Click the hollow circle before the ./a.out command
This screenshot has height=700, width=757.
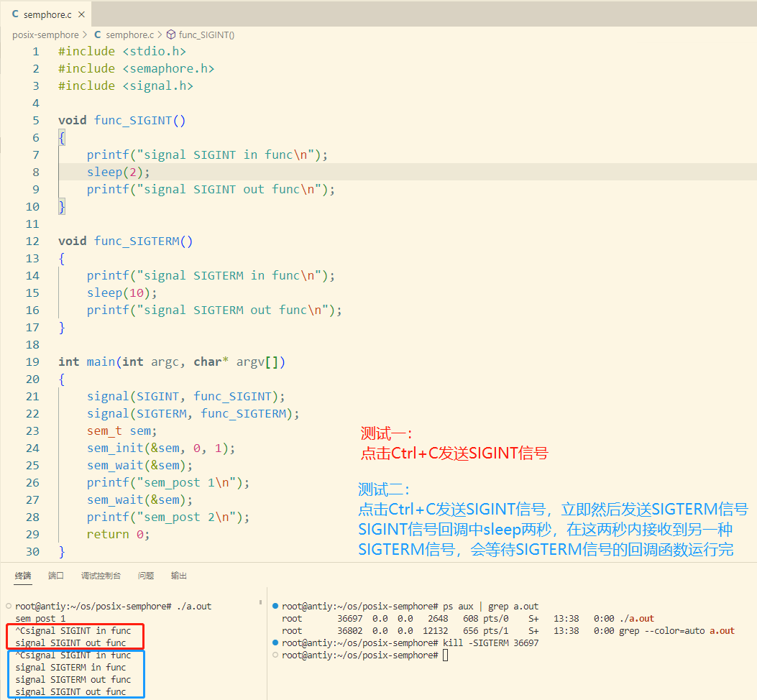coord(9,606)
